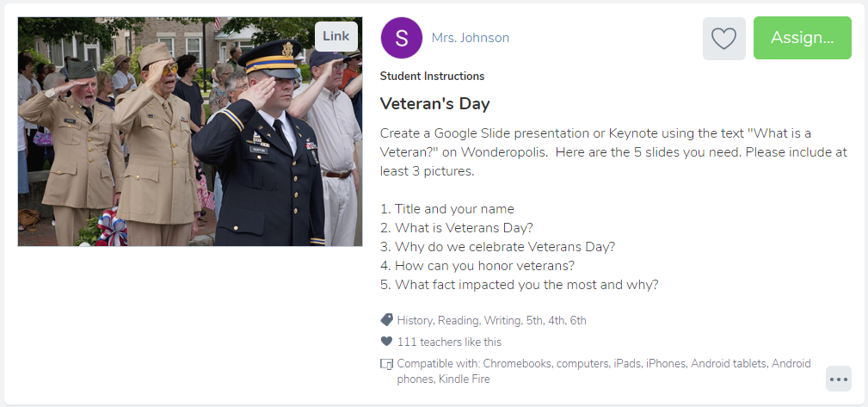This screenshot has height=407, width=868.
Task: Click the 111 teachers like this text
Action: pos(449,342)
